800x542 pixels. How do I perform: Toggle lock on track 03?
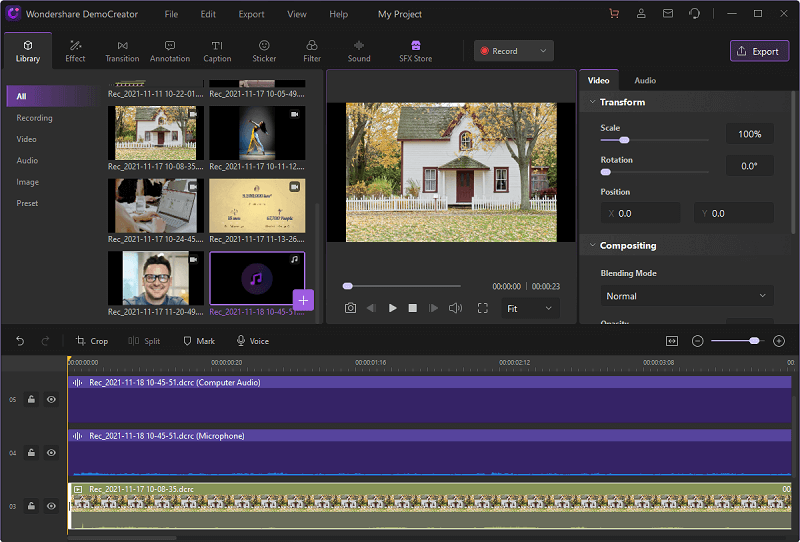tap(31, 506)
